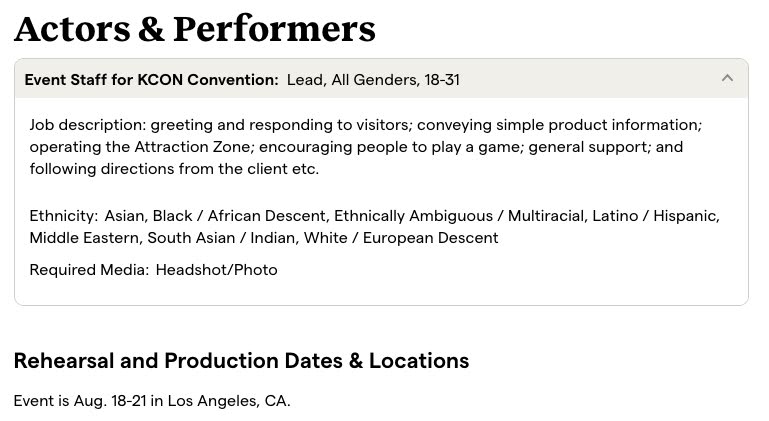Viewport: 769px width, 421px height.
Task: Click the Lead, All Genders, 18-31 text
Action: point(373,79)
